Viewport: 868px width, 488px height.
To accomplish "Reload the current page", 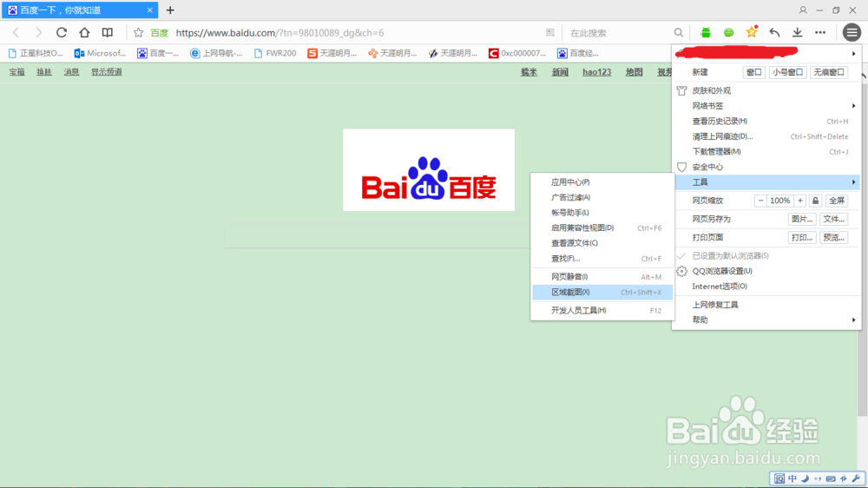I will (62, 33).
